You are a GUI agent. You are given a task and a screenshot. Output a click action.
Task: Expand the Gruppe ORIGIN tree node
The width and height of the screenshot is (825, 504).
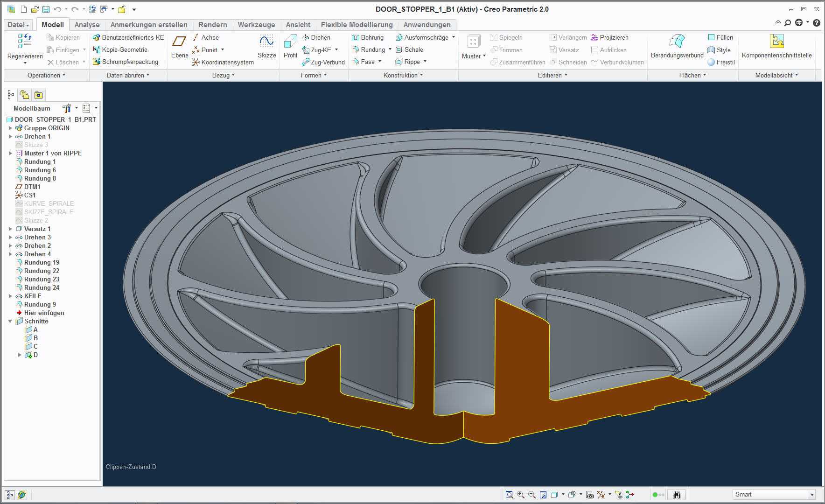[10, 128]
